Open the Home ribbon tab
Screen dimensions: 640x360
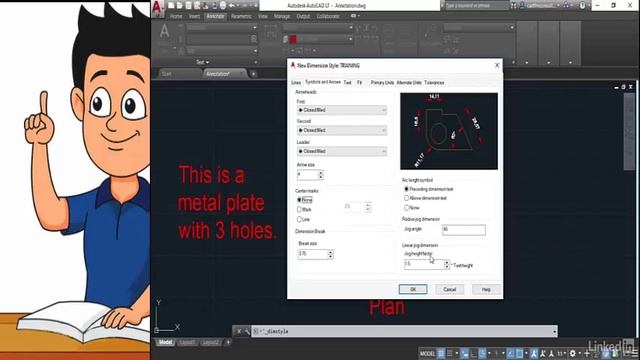[176, 16]
